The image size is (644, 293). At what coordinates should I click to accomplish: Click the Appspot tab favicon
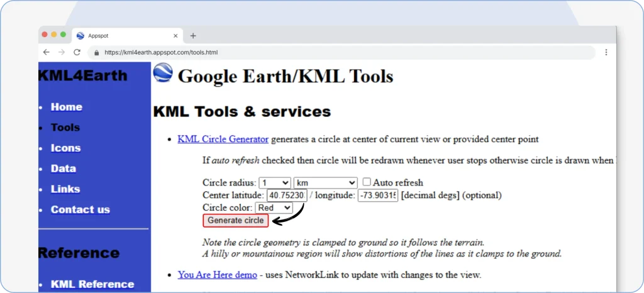80,36
